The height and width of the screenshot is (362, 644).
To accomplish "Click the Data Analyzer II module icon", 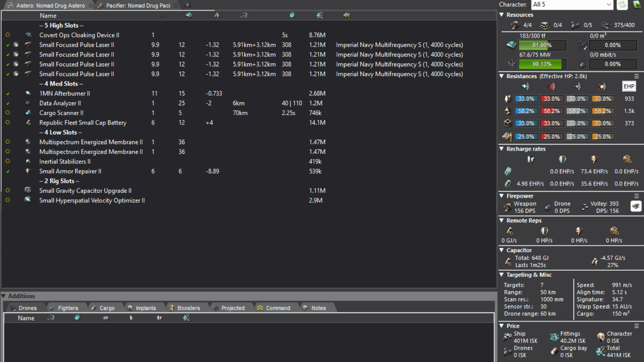I will click(28, 103).
